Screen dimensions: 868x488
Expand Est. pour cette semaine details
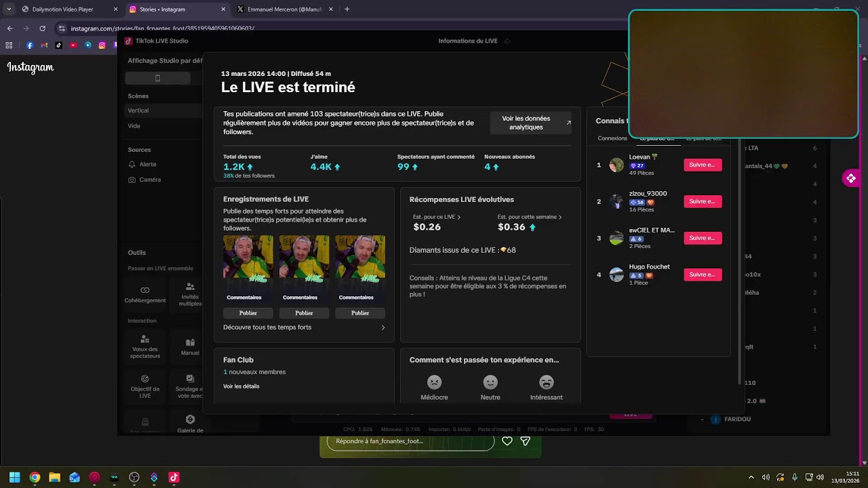[x=530, y=217]
